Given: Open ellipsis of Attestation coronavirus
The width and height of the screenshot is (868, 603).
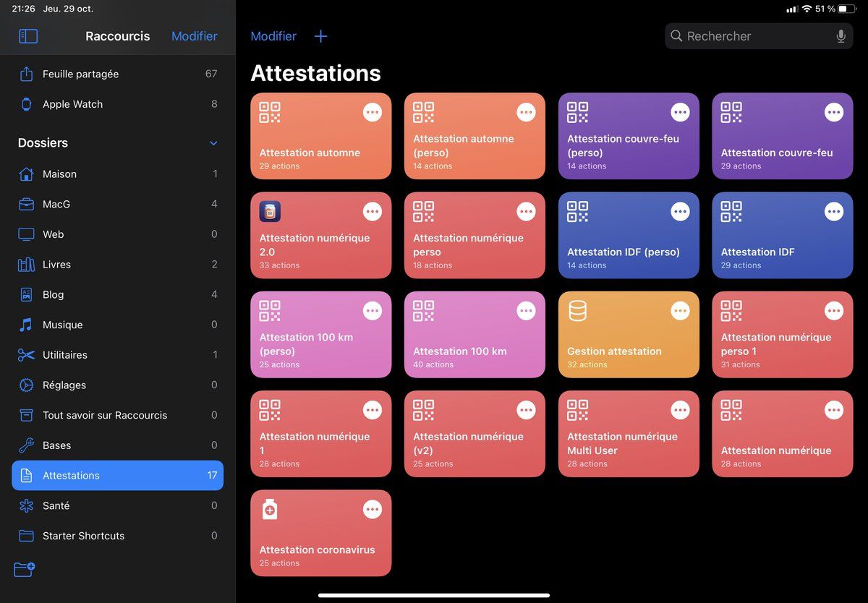Looking at the screenshot, I should click(373, 509).
